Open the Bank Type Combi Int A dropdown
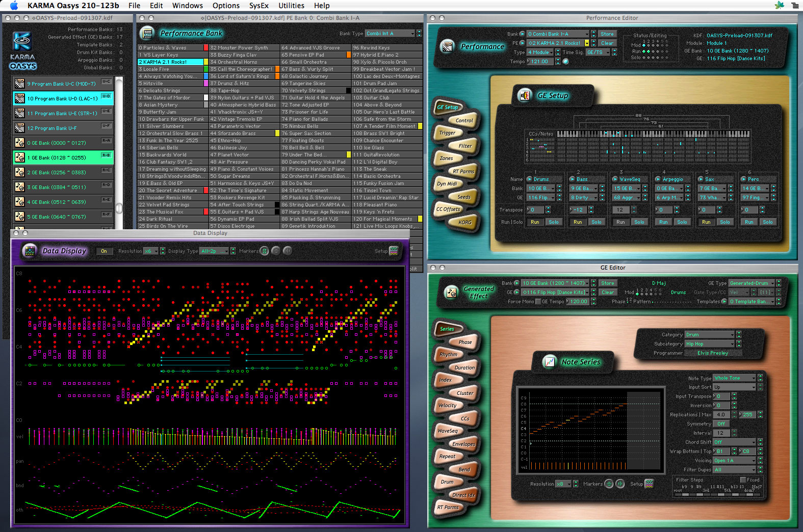Screen dimensions: 803x532 390,34
